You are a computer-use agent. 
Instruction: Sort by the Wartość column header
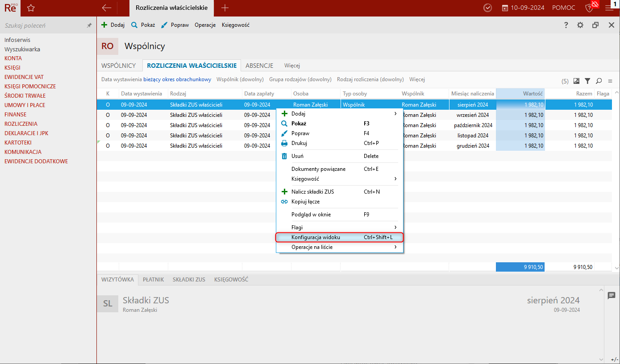click(x=520, y=94)
